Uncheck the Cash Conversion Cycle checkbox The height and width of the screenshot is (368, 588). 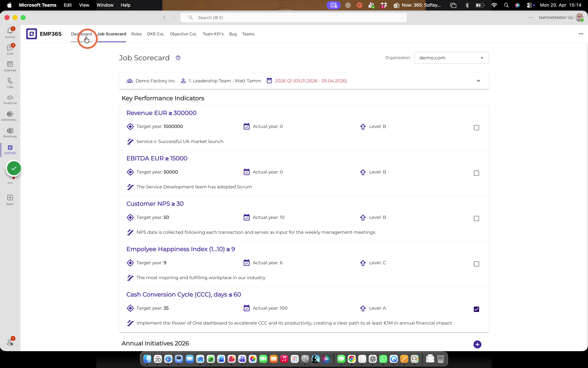[476, 309]
